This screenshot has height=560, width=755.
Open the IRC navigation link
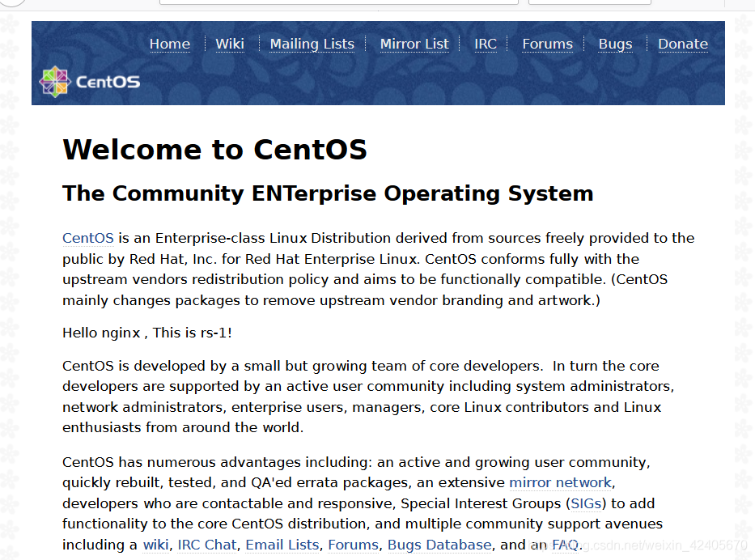(486, 44)
